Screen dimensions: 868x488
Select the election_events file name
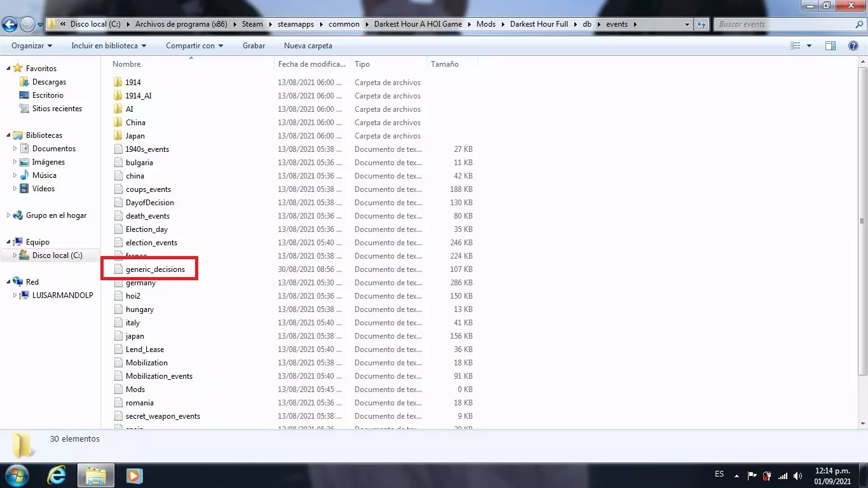pyautogui.click(x=151, y=243)
